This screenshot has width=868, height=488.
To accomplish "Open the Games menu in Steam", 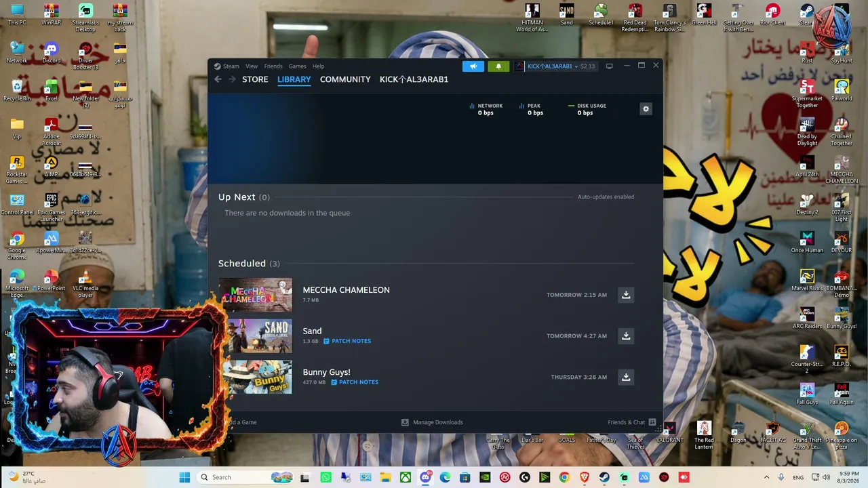I will pos(298,66).
